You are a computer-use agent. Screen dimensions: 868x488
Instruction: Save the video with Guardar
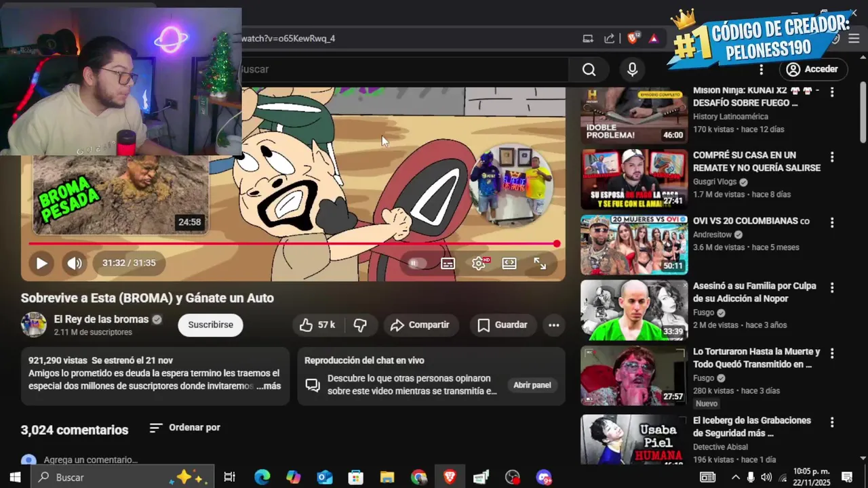coord(503,325)
